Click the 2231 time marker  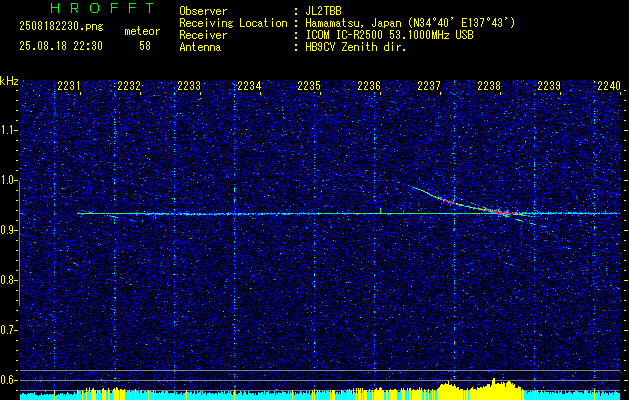click(69, 86)
